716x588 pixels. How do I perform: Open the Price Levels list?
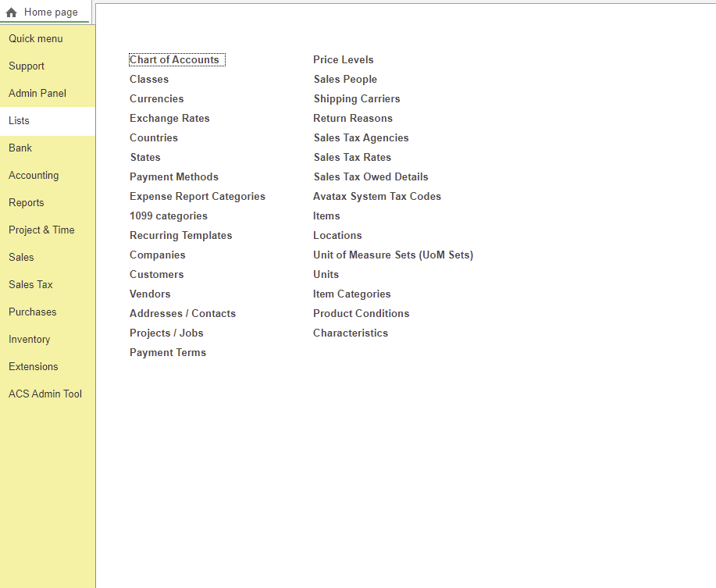(x=344, y=60)
